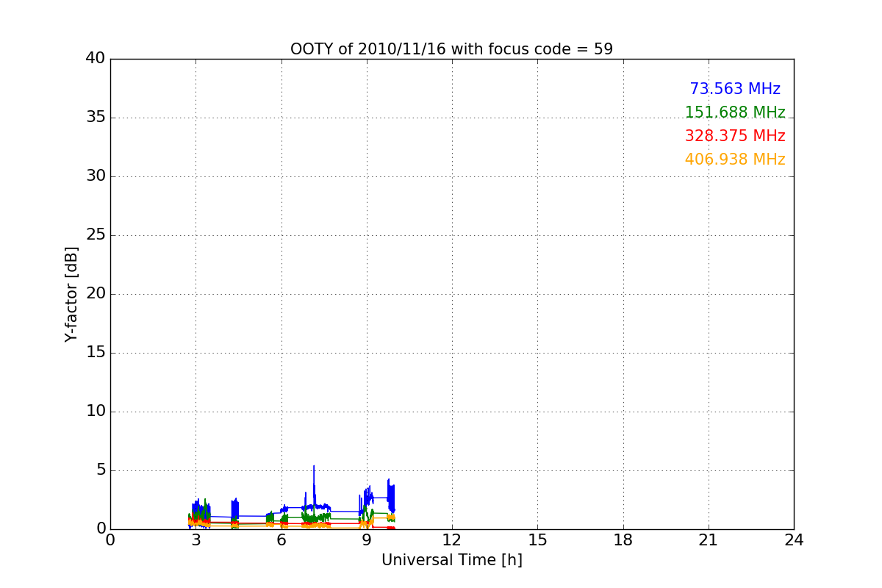Image resolution: width=882 pixels, height=588 pixels.
Task: Click the x-axis tick label 15
Action: (x=537, y=539)
